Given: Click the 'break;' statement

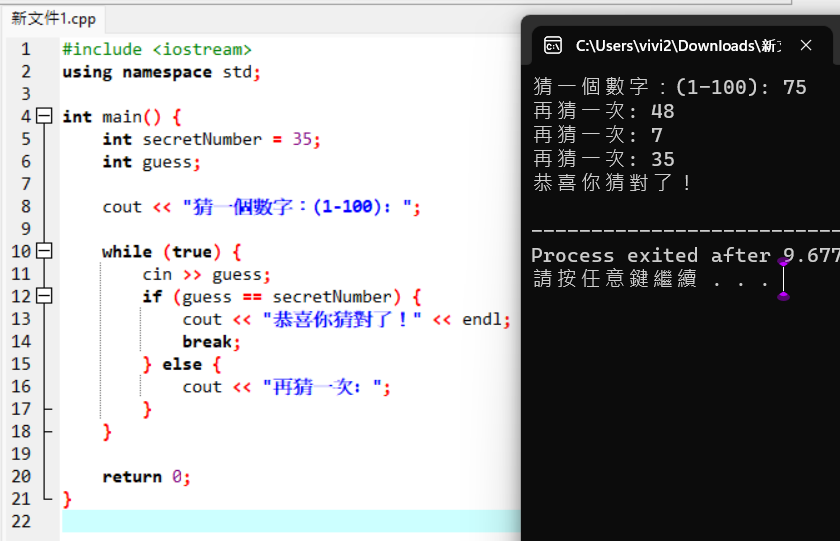Looking at the screenshot, I should pyautogui.click(x=211, y=342).
